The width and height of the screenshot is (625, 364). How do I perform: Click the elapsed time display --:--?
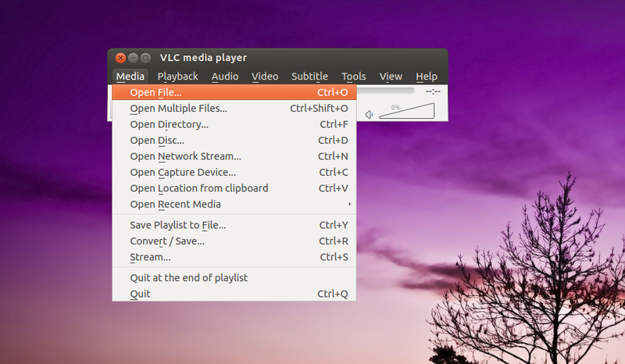pos(433,91)
